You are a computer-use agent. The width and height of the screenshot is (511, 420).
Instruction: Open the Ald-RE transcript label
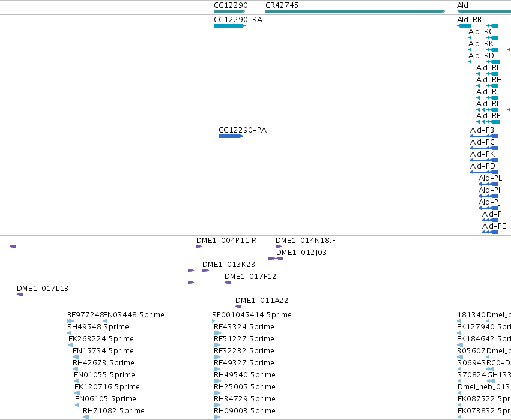[x=488, y=116]
